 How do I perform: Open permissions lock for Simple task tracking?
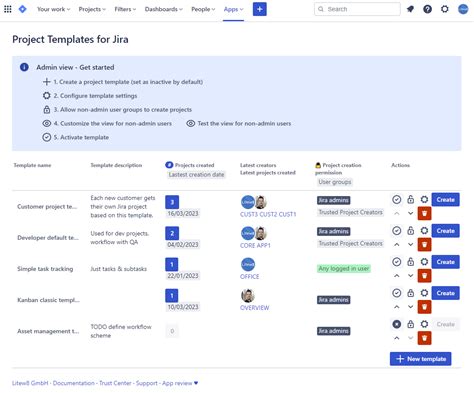(411, 262)
